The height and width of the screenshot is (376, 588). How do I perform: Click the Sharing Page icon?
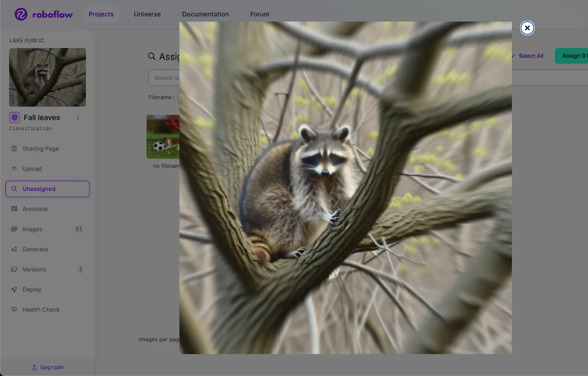click(14, 149)
